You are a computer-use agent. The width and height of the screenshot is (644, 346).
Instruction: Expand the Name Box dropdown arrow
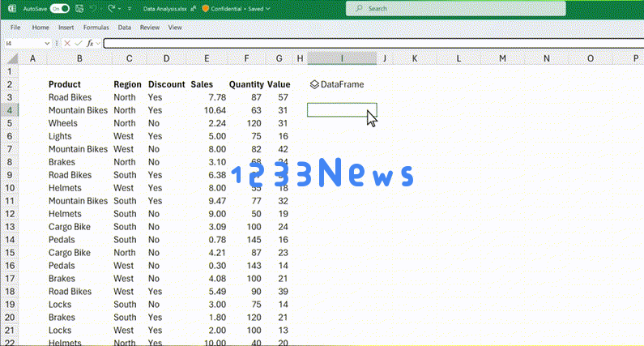[47, 43]
